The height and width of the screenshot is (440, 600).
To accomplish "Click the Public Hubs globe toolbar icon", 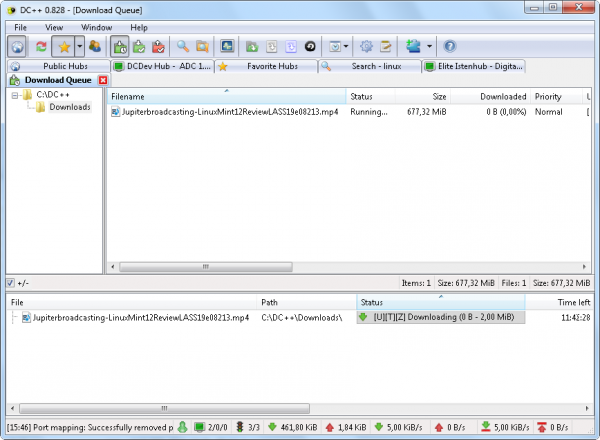I will (x=18, y=46).
